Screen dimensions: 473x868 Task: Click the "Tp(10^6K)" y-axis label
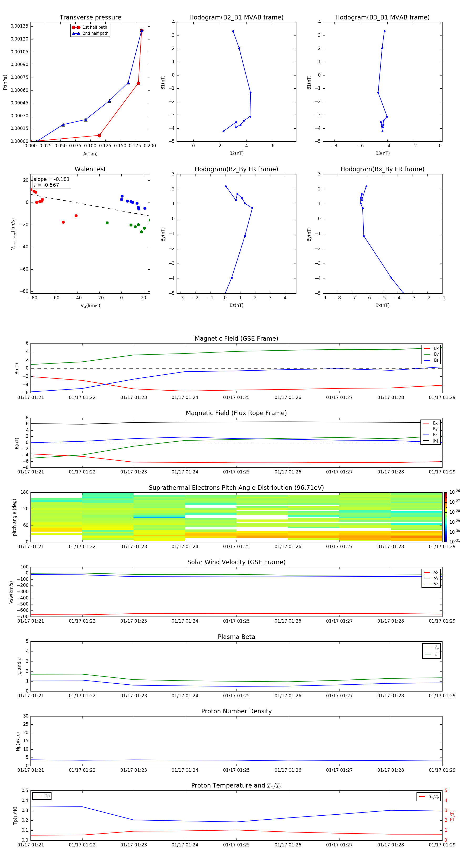click(15, 816)
